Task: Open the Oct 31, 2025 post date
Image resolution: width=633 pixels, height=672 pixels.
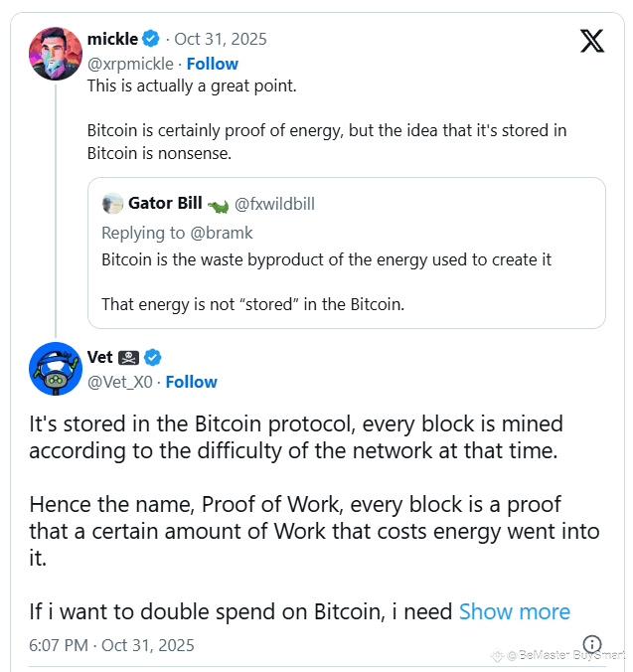Action: (x=221, y=40)
